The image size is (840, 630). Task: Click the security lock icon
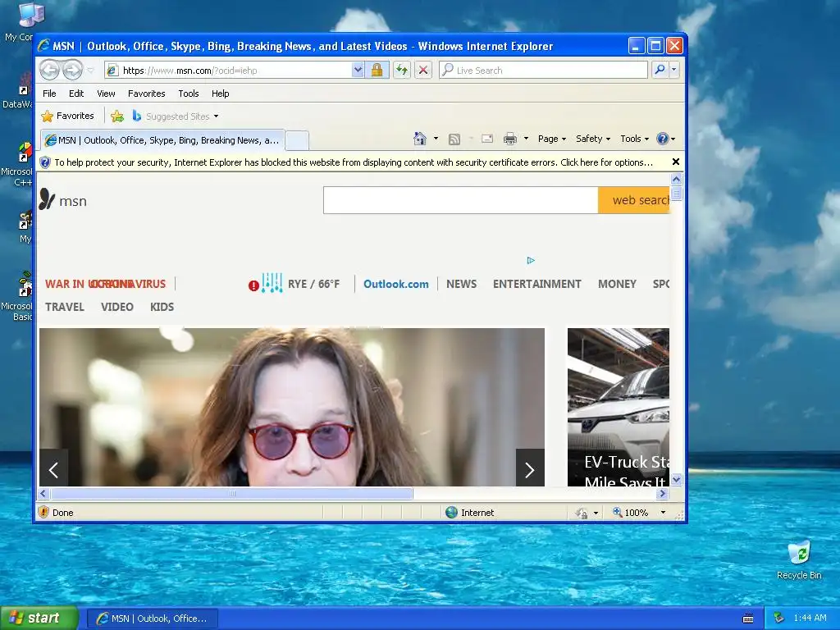click(x=377, y=71)
